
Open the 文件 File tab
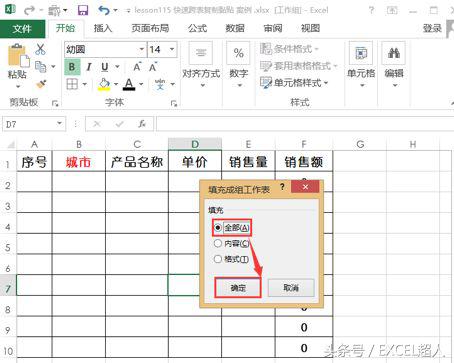coord(22,29)
